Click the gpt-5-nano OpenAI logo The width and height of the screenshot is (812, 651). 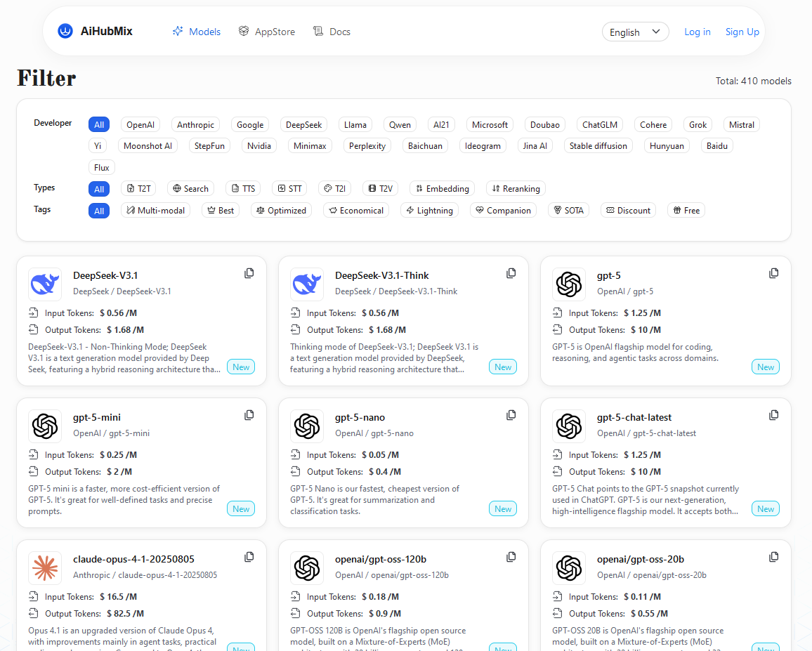click(x=307, y=426)
